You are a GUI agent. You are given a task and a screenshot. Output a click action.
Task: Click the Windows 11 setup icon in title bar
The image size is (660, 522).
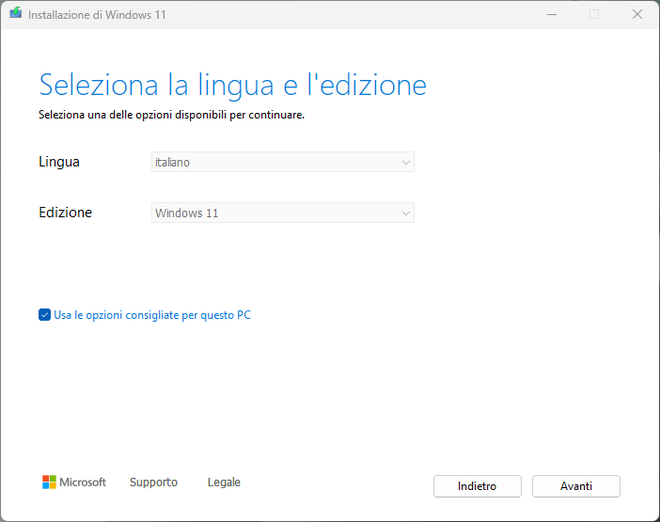point(16,13)
